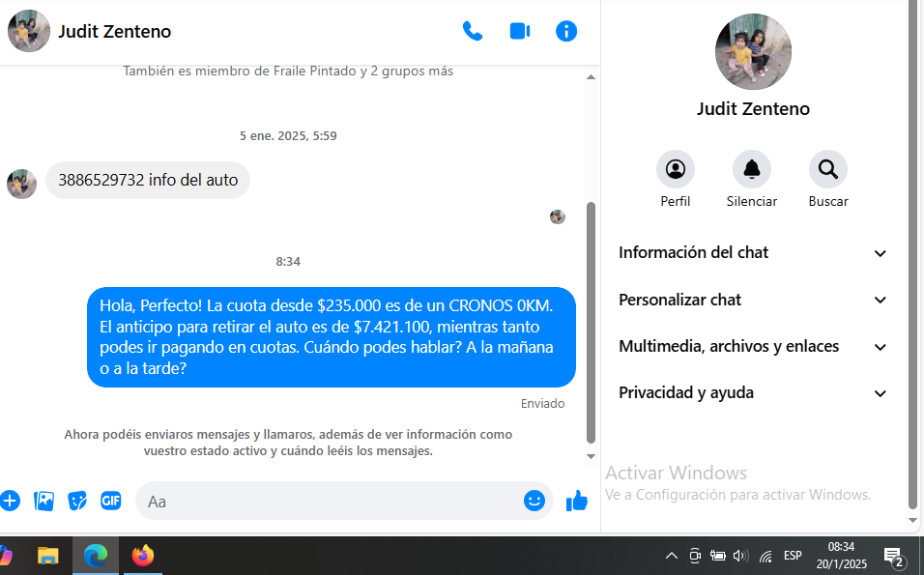The width and height of the screenshot is (924, 575).
Task: Attach a photo using image icon
Action: coord(43,501)
